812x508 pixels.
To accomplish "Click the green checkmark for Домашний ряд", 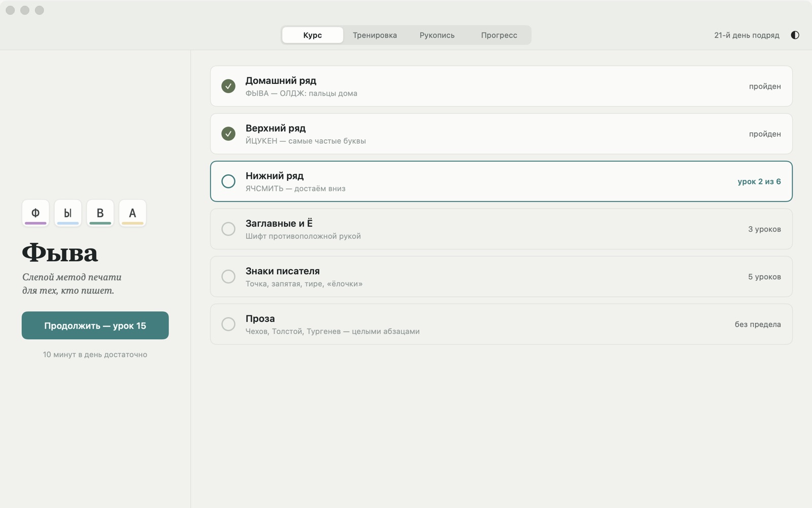I will pos(228,86).
